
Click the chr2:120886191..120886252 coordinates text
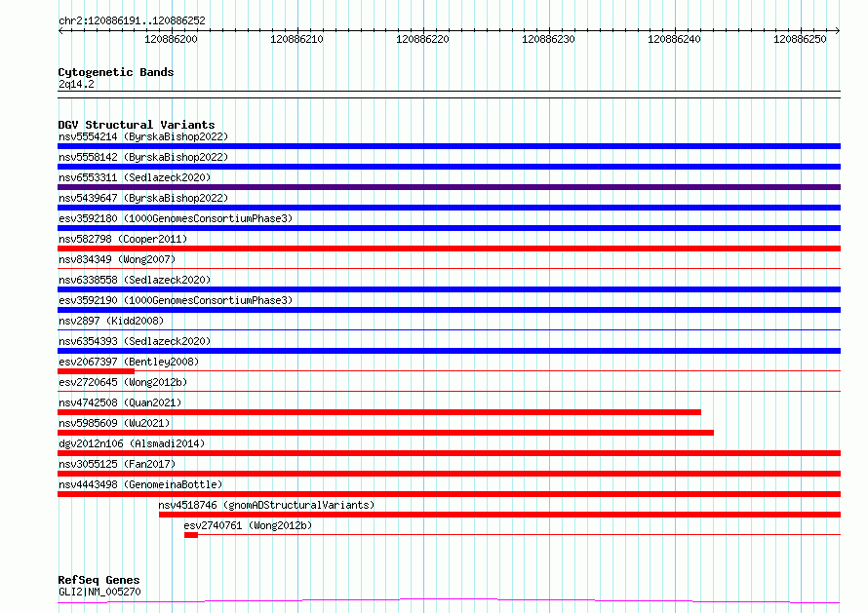(132, 20)
